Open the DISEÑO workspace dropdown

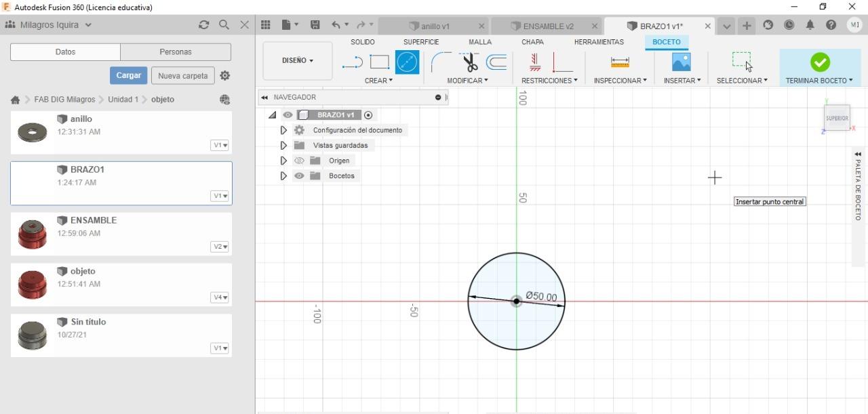[x=298, y=60]
